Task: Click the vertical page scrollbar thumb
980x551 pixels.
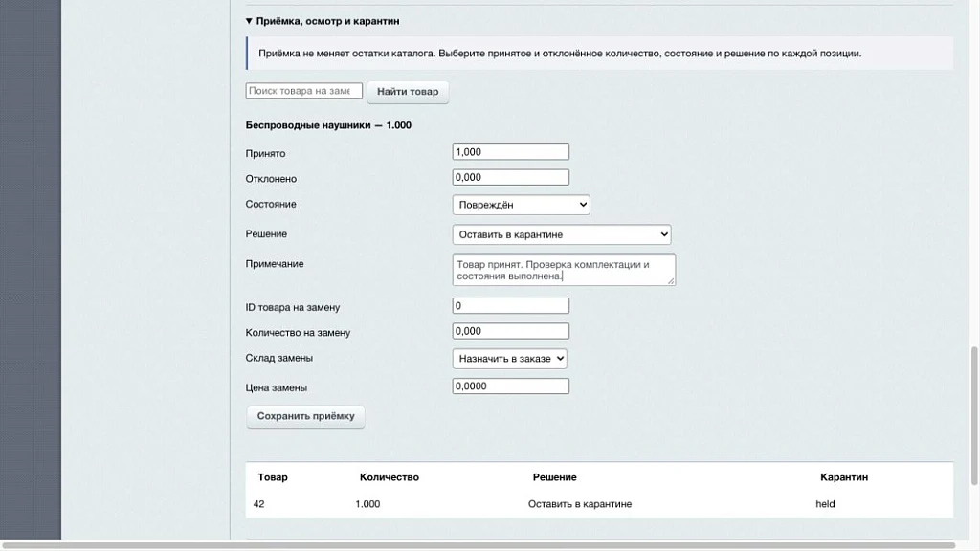Action: 974,415
